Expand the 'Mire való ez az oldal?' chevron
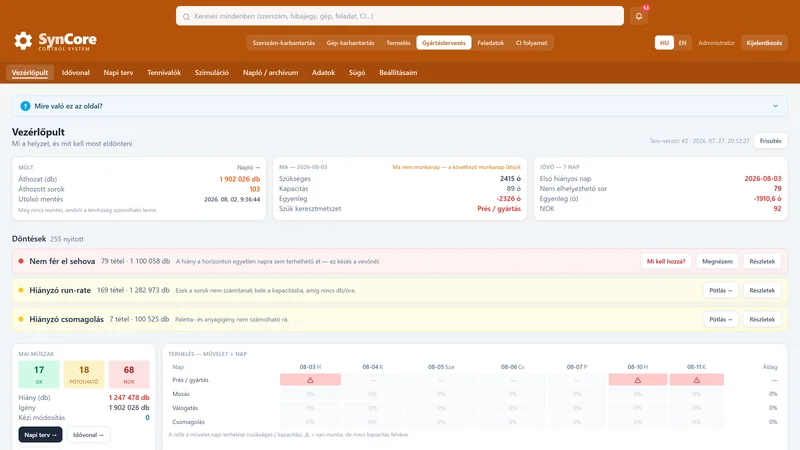 [x=775, y=106]
